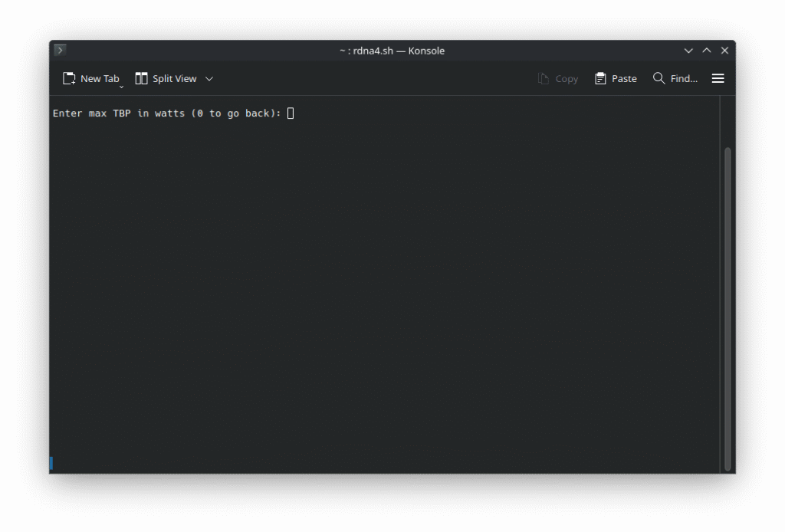The image size is (785, 532).
Task: Click the rdna4.sh — Konsole title bar
Action: click(392, 51)
